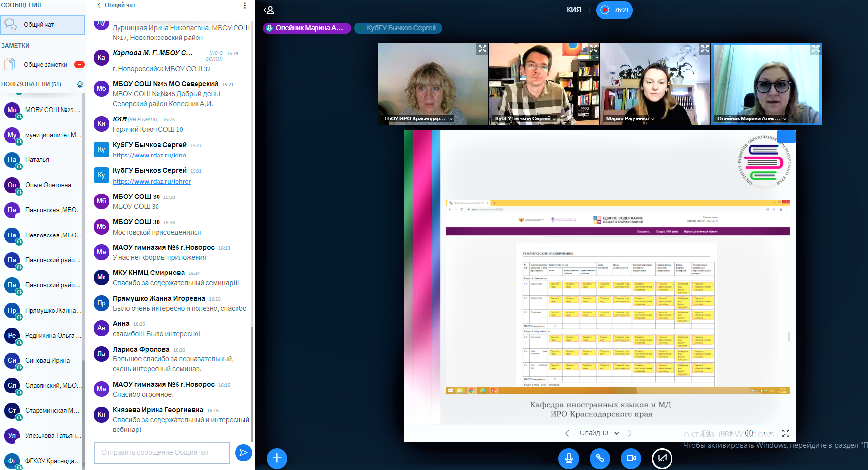Open the rdaz.ru/lehrer link
The image size is (868, 470).
pyautogui.click(x=152, y=182)
